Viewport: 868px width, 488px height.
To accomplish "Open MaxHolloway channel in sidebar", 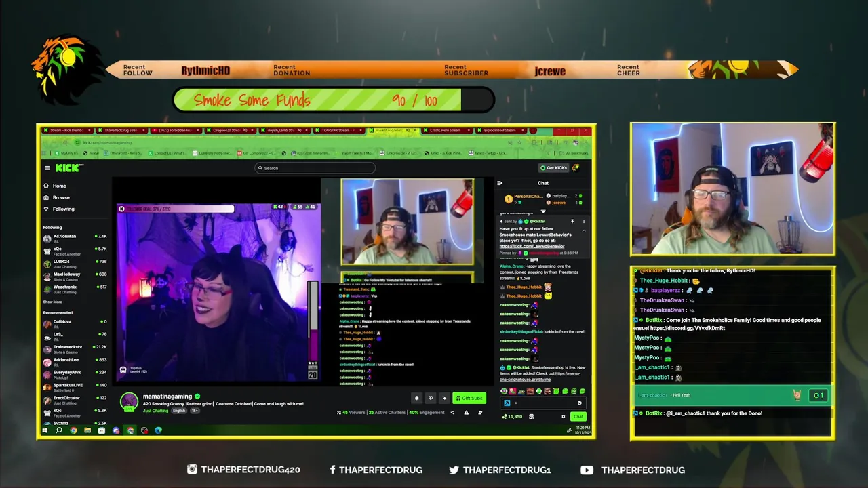I will pyautogui.click(x=75, y=277).
